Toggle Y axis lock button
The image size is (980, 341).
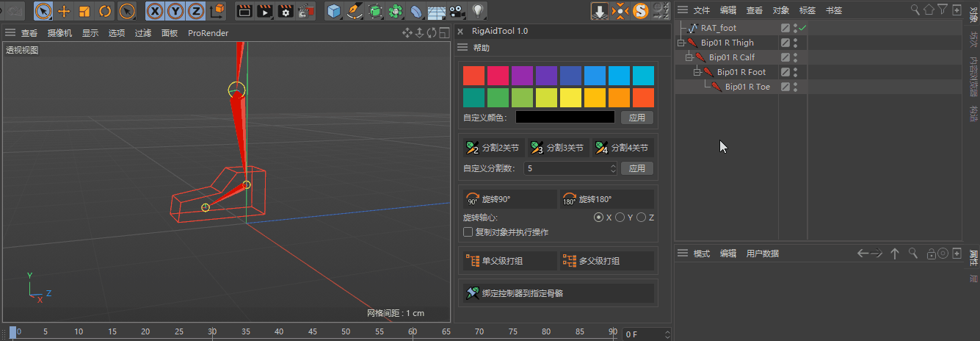[175, 10]
